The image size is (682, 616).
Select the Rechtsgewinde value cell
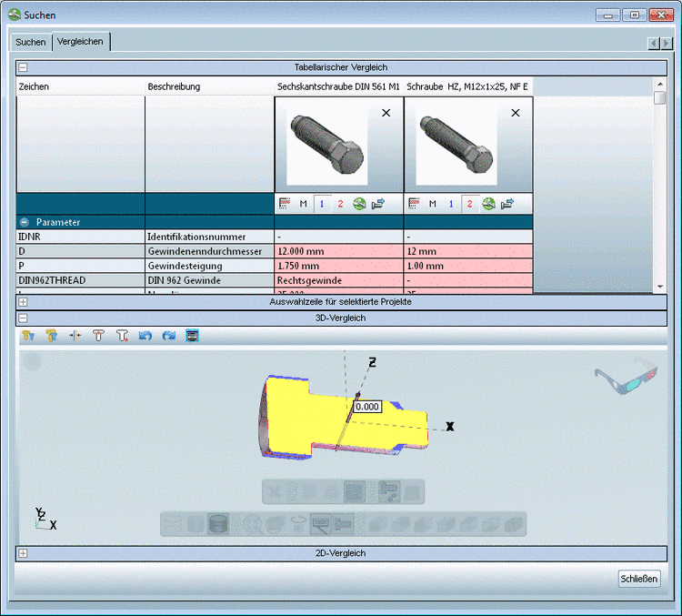click(339, 280)
